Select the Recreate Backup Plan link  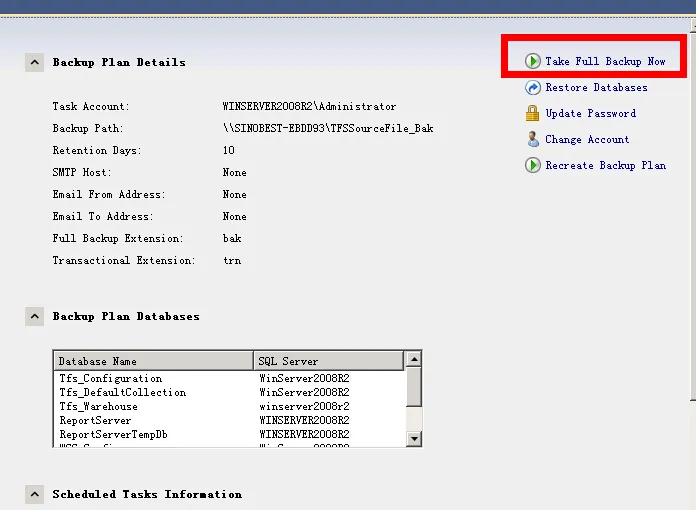[605, 166]
